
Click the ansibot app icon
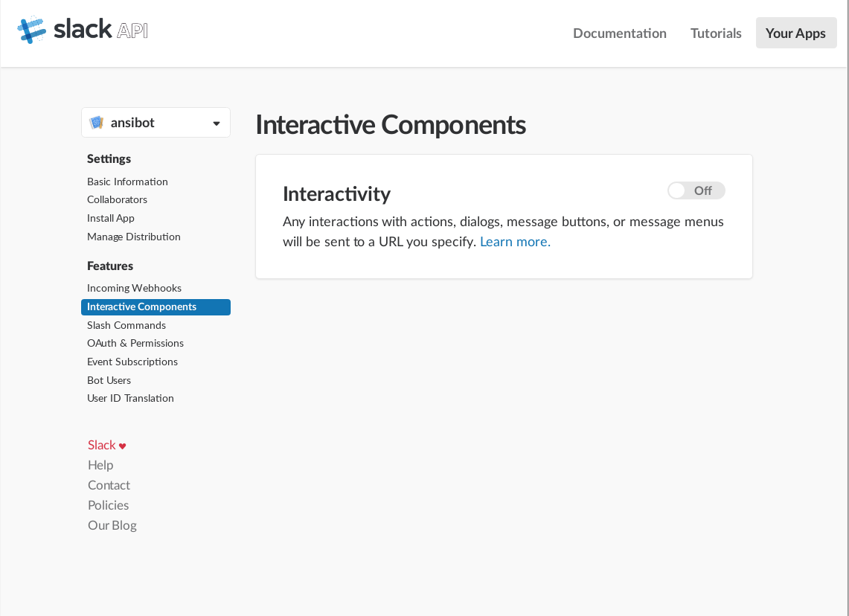(x=97, y=123)
